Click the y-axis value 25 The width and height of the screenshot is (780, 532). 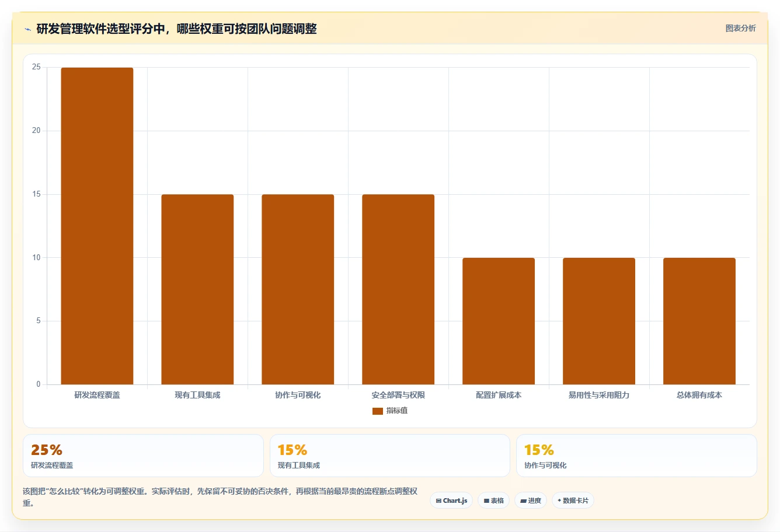(36, 67)
